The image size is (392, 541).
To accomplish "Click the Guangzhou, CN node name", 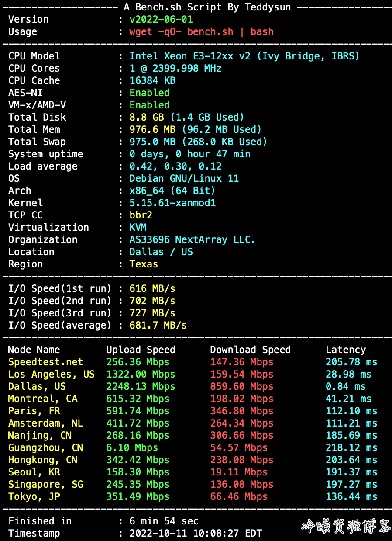I will 45,448.
